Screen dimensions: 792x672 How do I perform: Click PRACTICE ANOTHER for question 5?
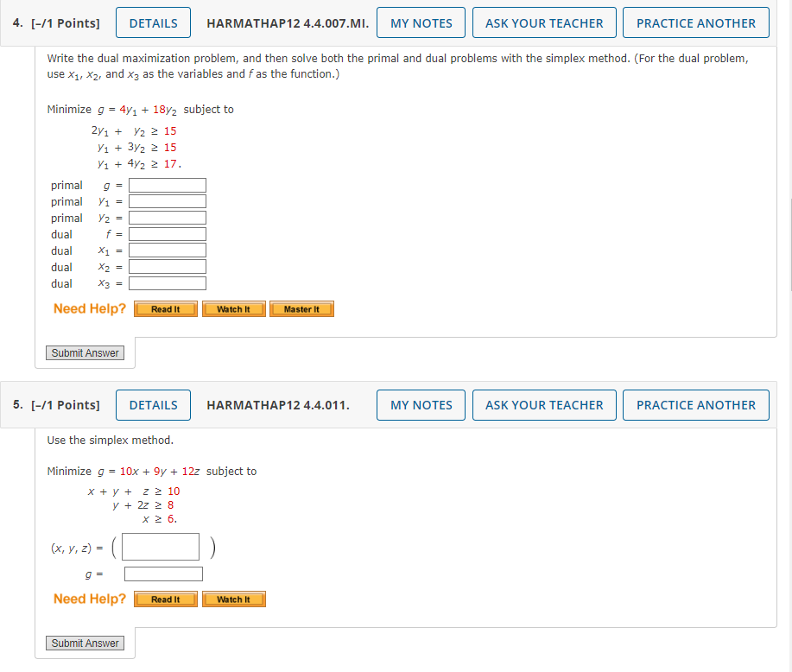click(695, 404)
